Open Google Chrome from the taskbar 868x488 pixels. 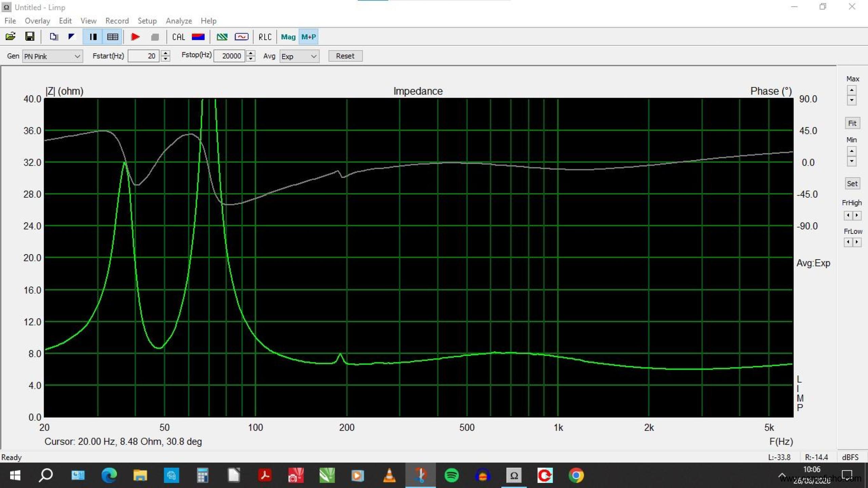(x=576, y=475)
